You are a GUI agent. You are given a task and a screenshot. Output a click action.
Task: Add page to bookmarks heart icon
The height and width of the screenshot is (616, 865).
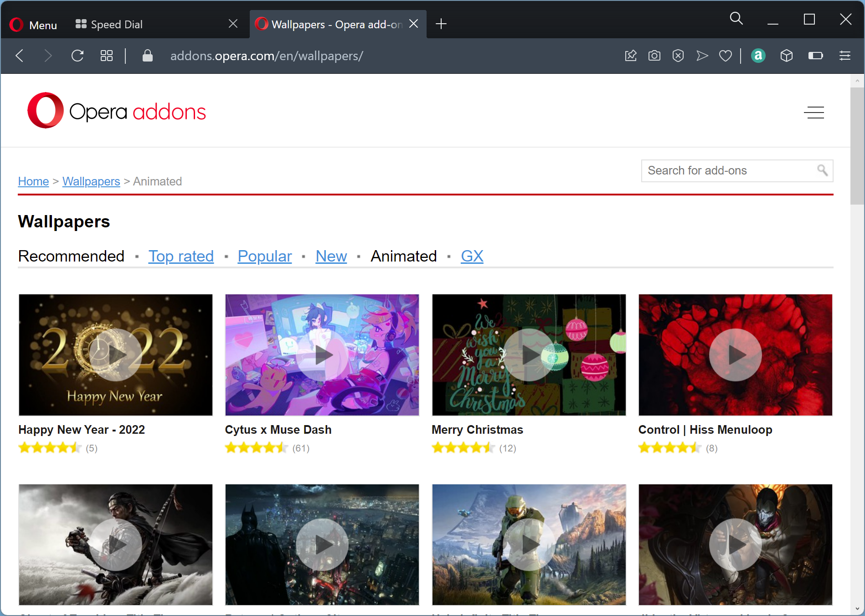[x=726, y=56]
